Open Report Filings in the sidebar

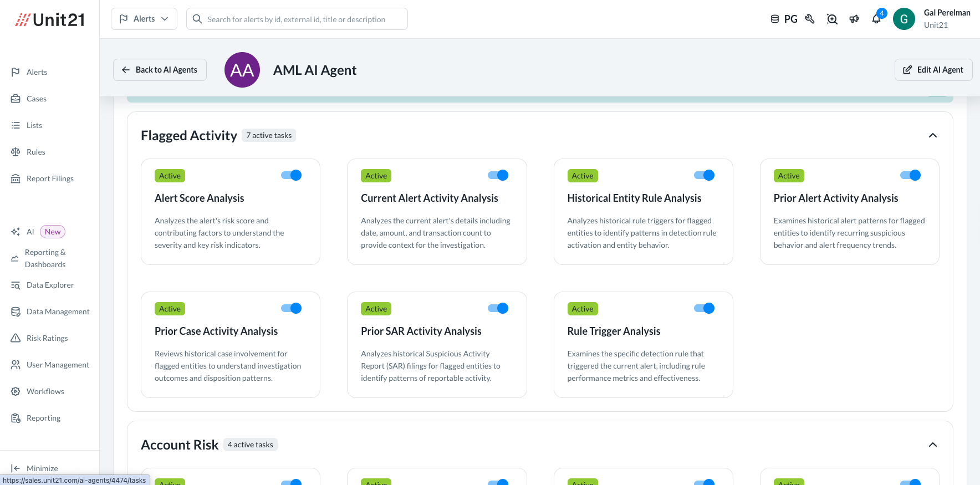point(50,178)
